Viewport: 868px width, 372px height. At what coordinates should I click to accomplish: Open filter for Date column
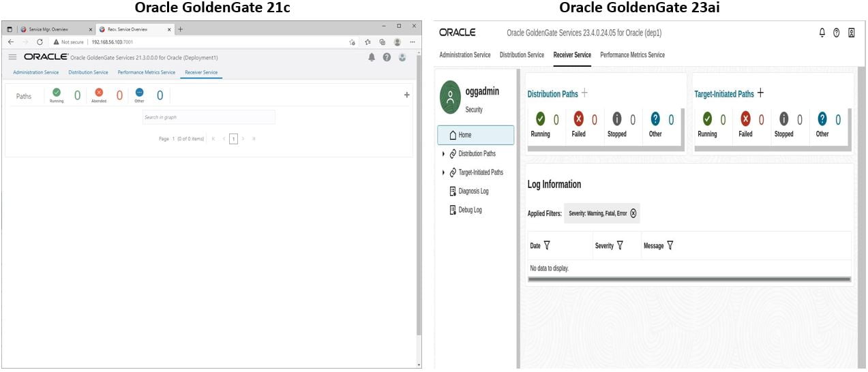coord(547,245)
